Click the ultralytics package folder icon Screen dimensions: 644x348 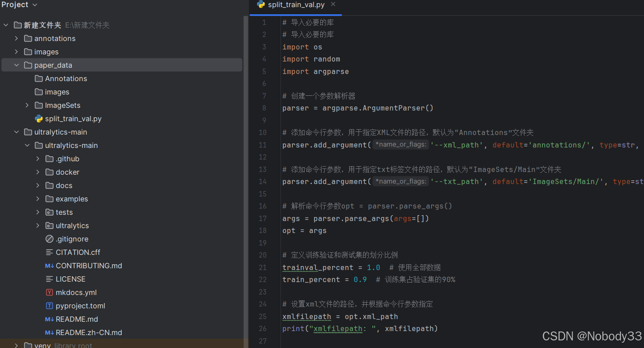coord(50,225)
